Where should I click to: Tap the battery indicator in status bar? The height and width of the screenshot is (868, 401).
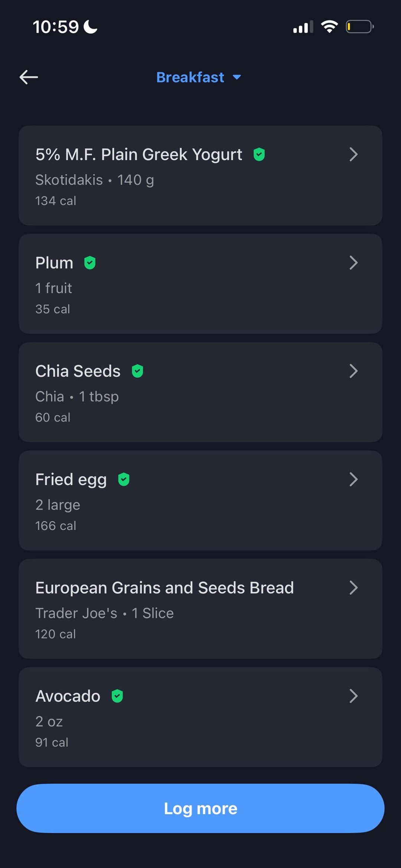tap(359, 27)
